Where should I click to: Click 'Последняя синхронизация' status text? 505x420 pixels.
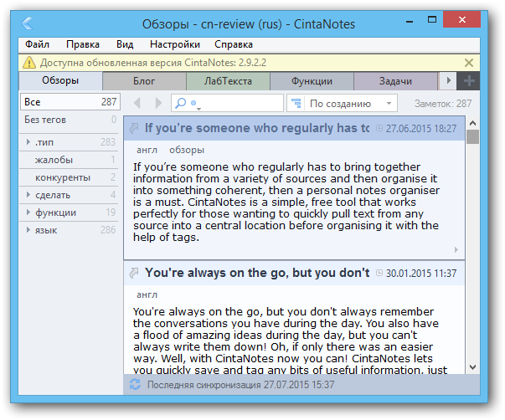240,385
